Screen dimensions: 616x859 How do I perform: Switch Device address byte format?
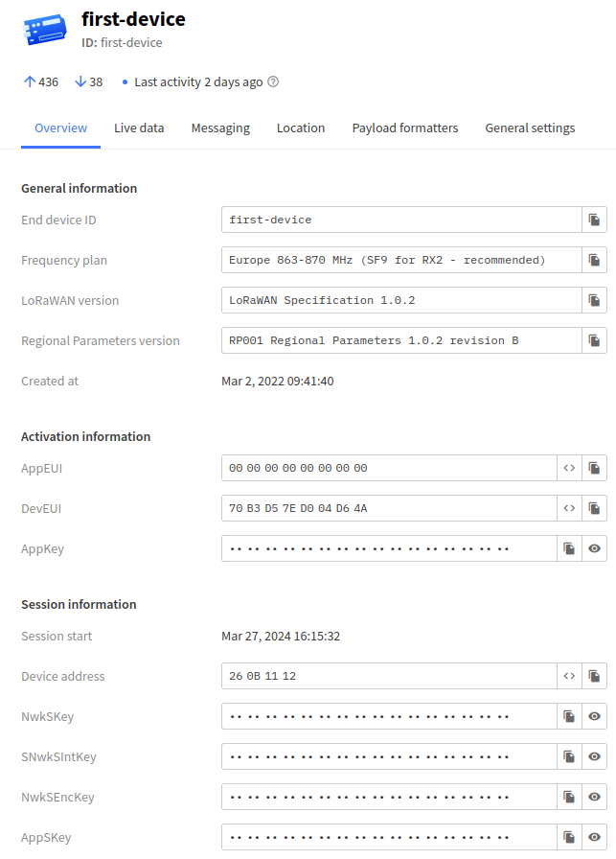(x=569, y=677)
